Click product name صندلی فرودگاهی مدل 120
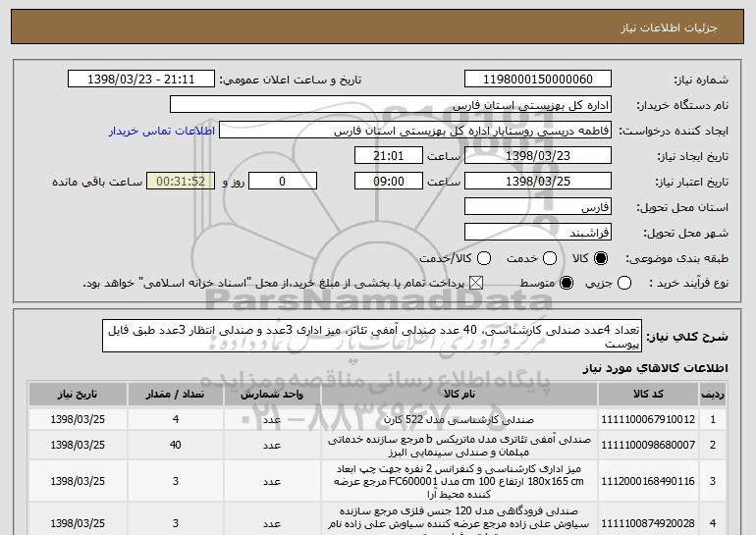Screen dimensions: 756x535 (459, 520)
